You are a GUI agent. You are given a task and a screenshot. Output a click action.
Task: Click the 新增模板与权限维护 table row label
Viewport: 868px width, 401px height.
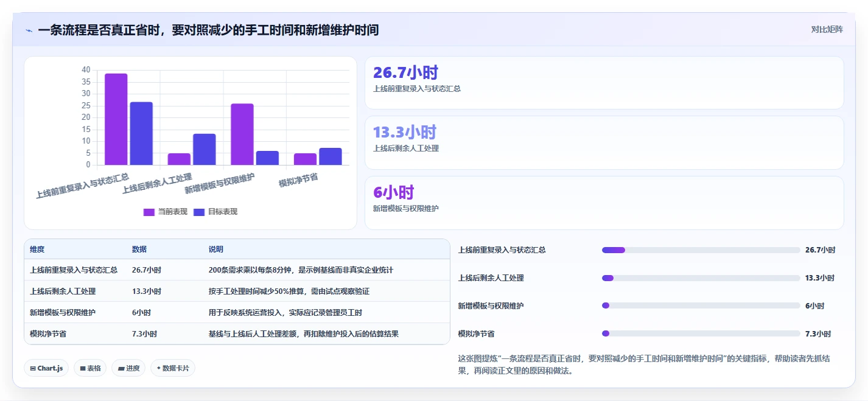coord(63,313)
